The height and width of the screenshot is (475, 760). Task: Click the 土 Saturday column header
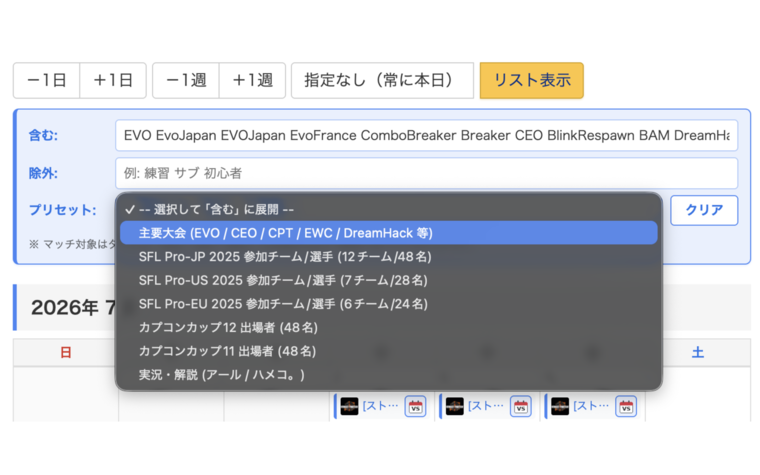point(697,352)
